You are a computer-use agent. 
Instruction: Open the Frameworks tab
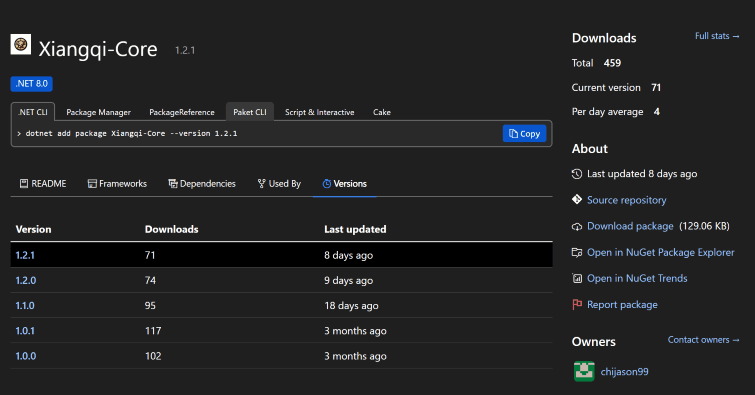pos(117,184)
